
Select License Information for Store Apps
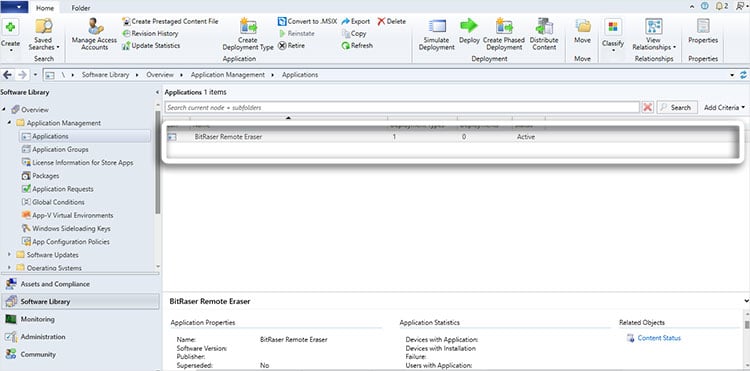point(77,163)
